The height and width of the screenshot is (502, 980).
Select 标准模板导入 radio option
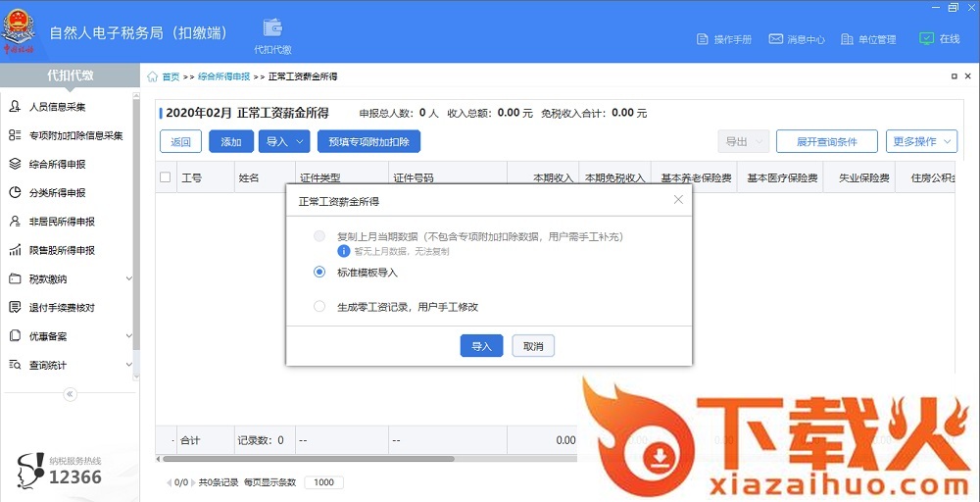point(319,273)
